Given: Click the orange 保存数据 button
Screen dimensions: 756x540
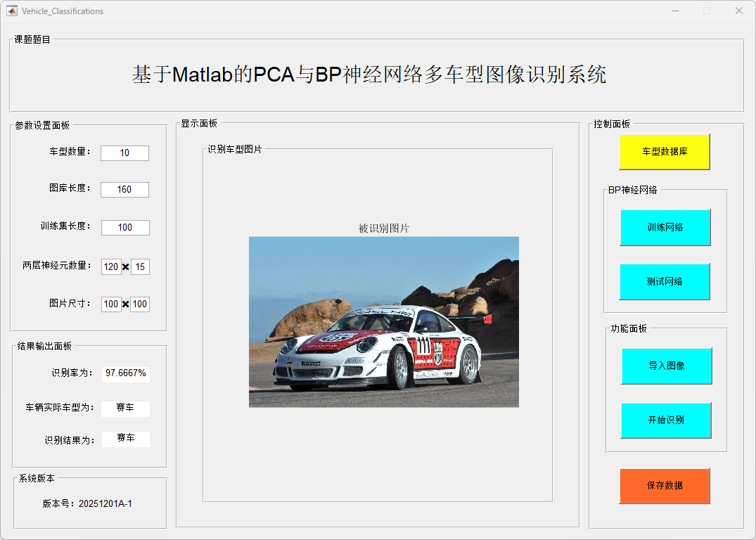Looking at the screenshot, I should (665, 486).
